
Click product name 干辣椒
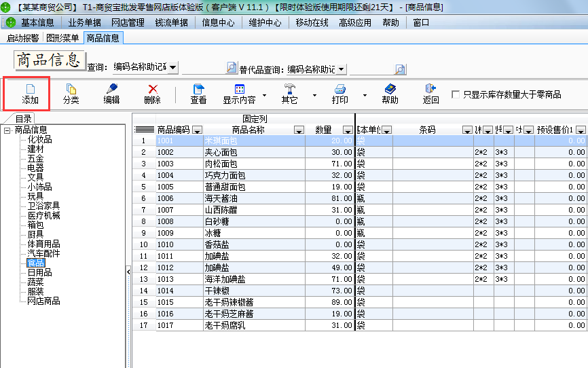(217, 291)
